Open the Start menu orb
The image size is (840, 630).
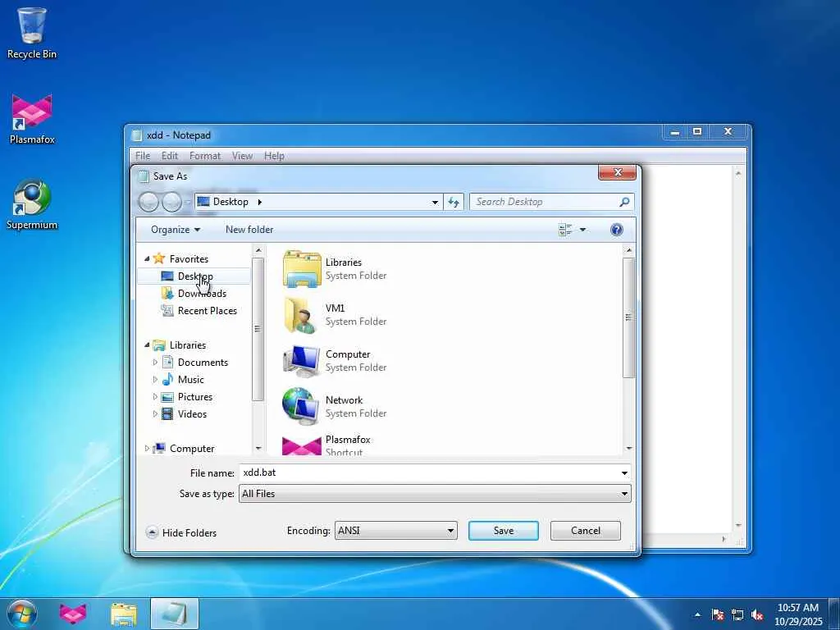[22, 614]
